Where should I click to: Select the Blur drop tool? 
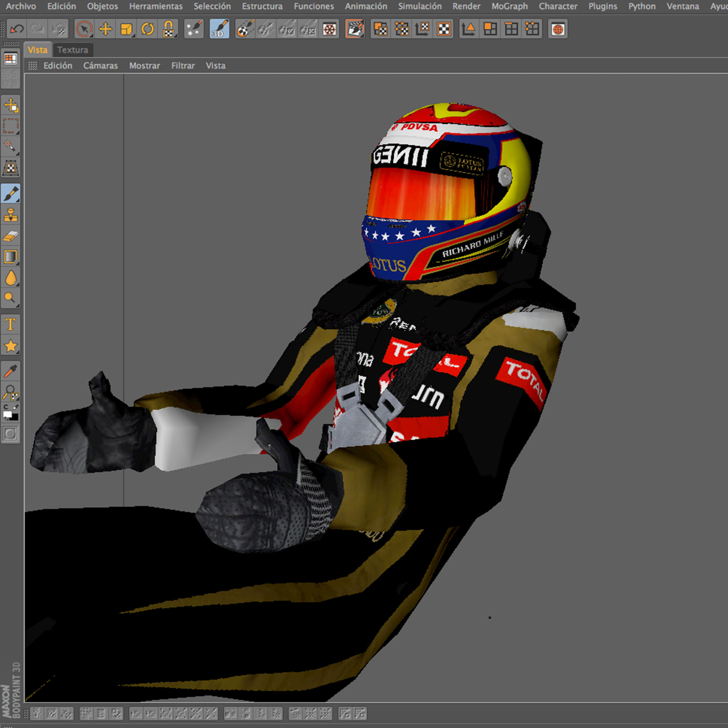coord(10,278)
